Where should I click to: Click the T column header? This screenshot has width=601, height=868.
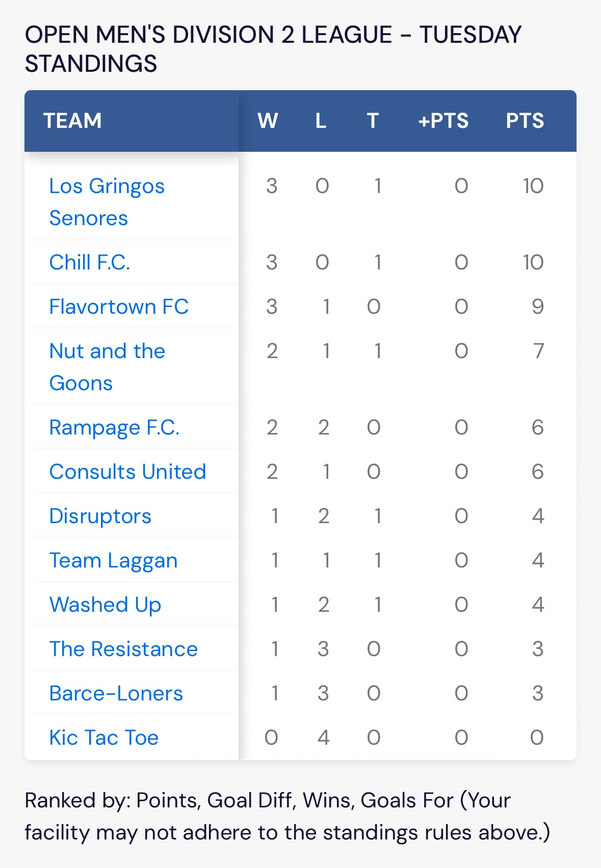(x=373, y=121)
